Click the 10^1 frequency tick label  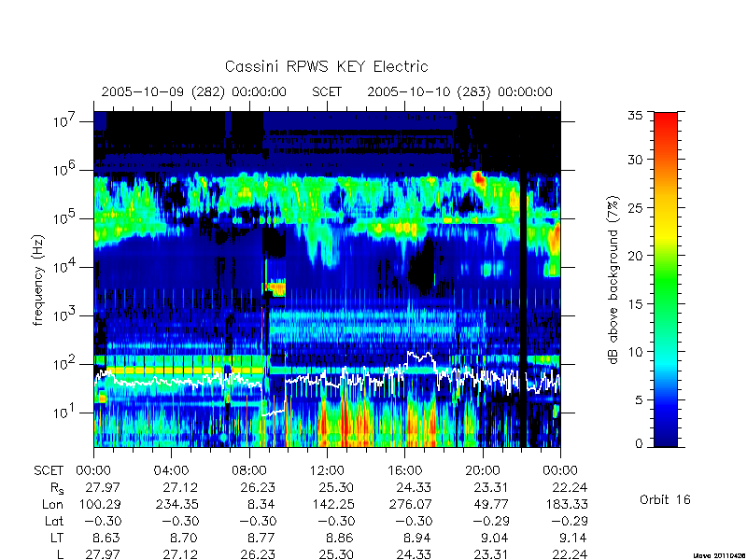click(x=65, y=412)
